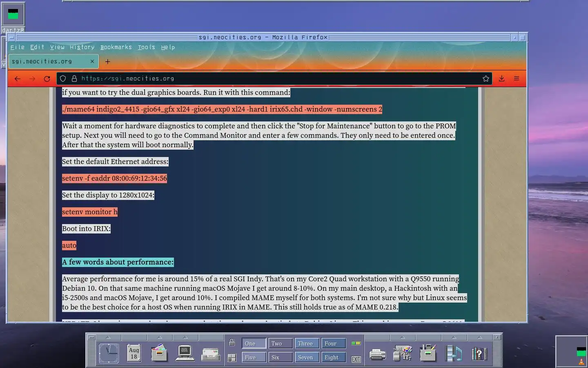Open the Firefox hamburger application menu
The height and width of the screenshot is (368, 588).
click(517, 79)
